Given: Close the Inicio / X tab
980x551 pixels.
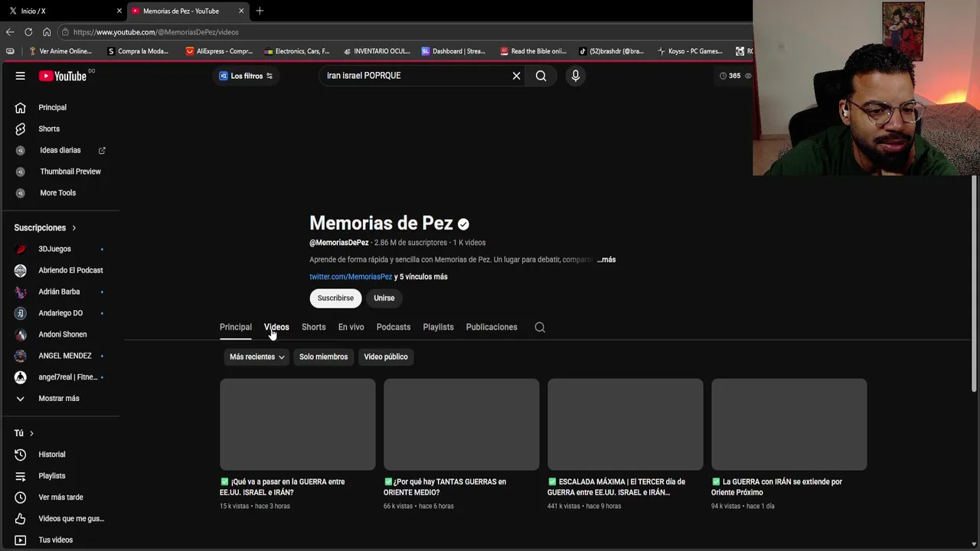Looking at the screenshot, I should coord(119,11).
